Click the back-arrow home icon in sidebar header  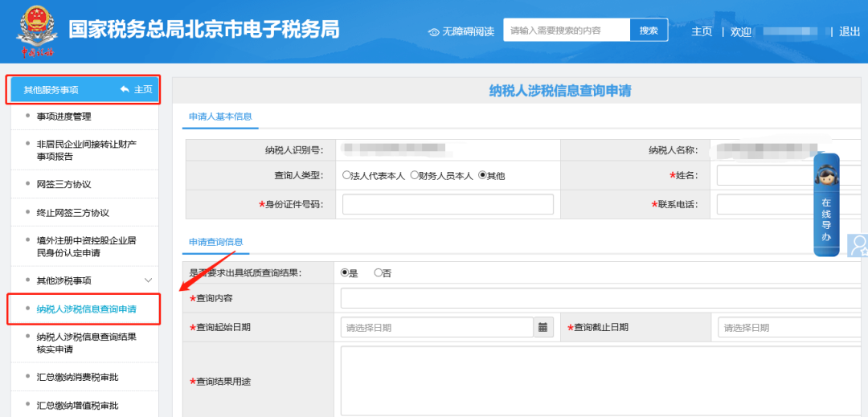click(x=125, y=89)
